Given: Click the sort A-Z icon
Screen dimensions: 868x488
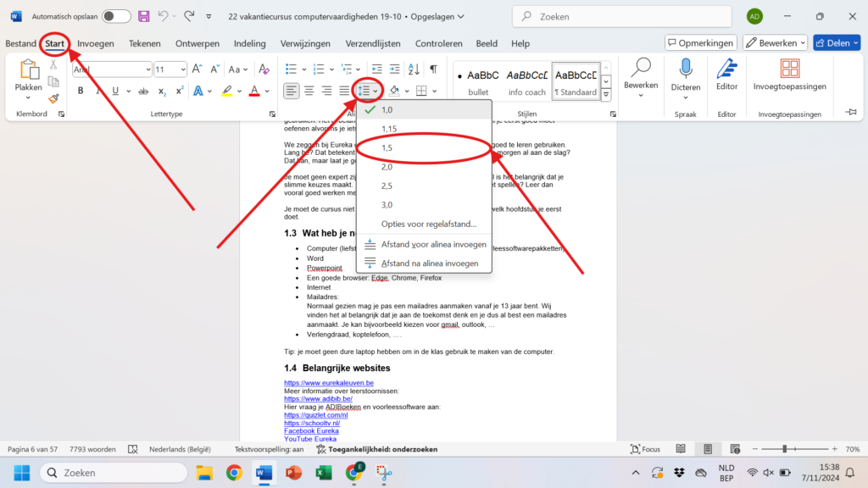Looking at the screenshot, I should [415, 69].
